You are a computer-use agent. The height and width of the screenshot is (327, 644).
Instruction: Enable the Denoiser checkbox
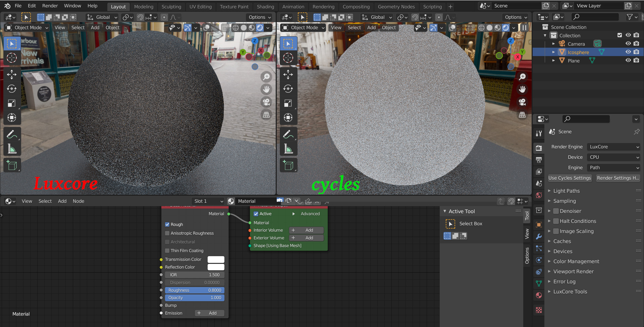[x=556, y=211]
